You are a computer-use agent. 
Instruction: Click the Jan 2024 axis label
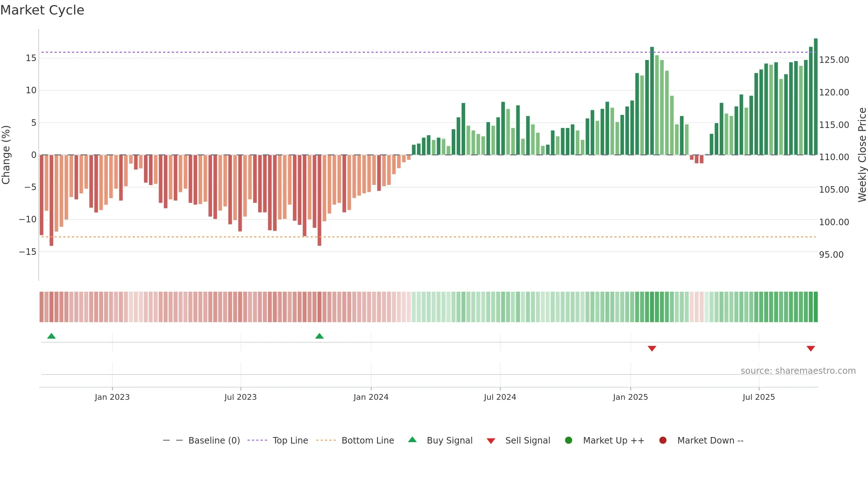(x=371, y=397)
